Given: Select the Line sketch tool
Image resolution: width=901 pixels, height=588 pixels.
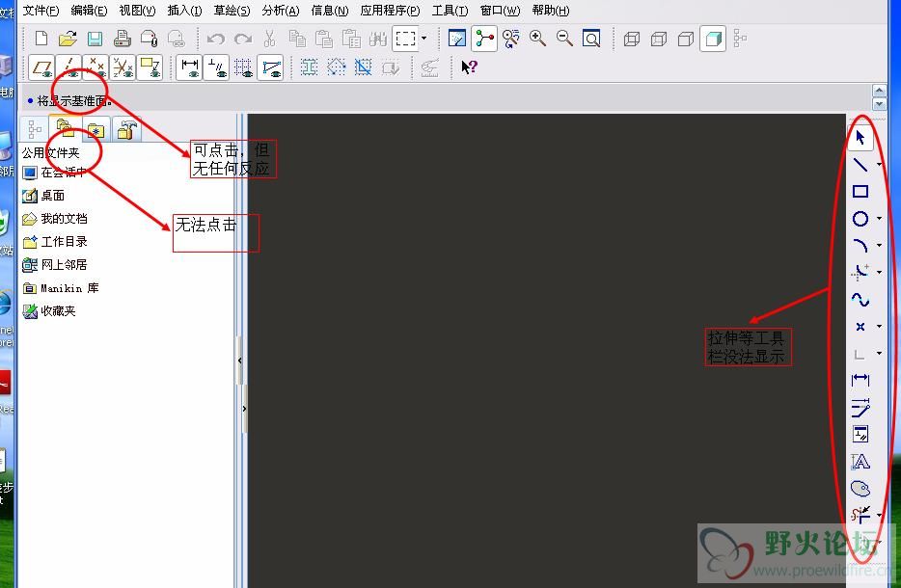Looking at the screenshot, I should coord(860,165).
